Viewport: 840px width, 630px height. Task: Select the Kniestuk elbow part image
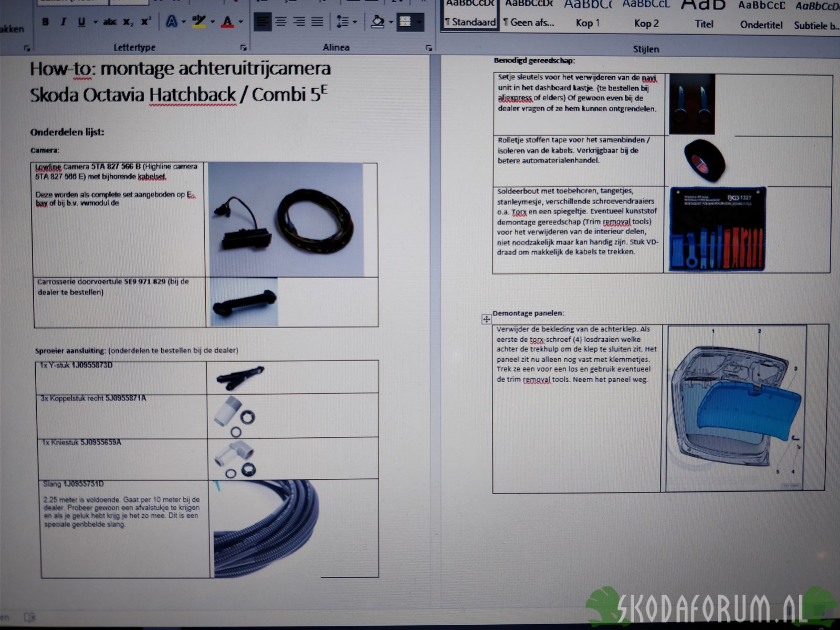[234, 458]
